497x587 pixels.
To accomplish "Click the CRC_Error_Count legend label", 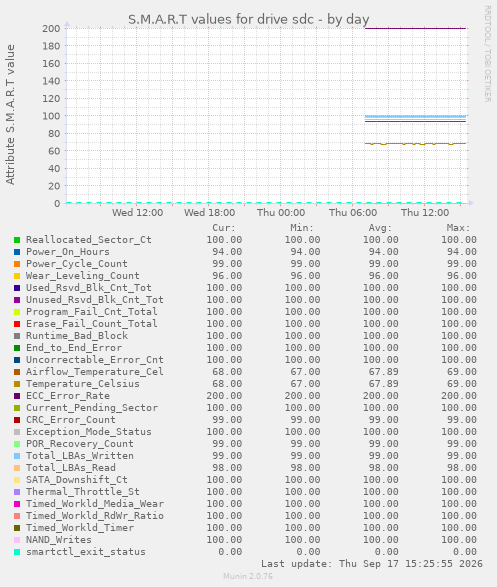I will click(71, 420).
